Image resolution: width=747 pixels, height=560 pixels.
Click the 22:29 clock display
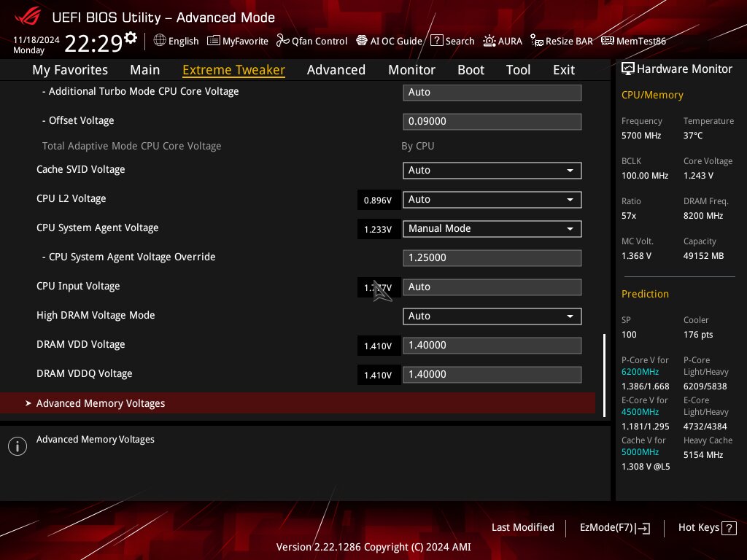(x=93, y=44)
